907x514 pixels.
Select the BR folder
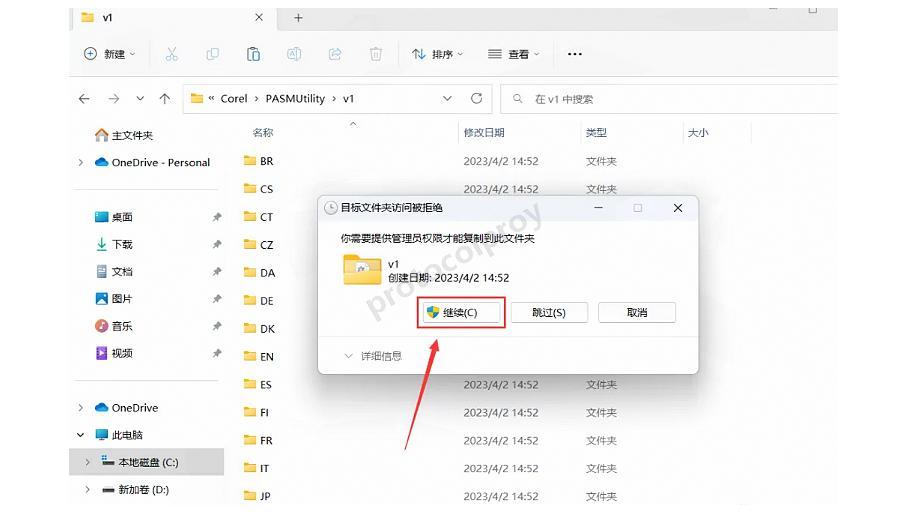pyautogui.click(x=259, y=161)
